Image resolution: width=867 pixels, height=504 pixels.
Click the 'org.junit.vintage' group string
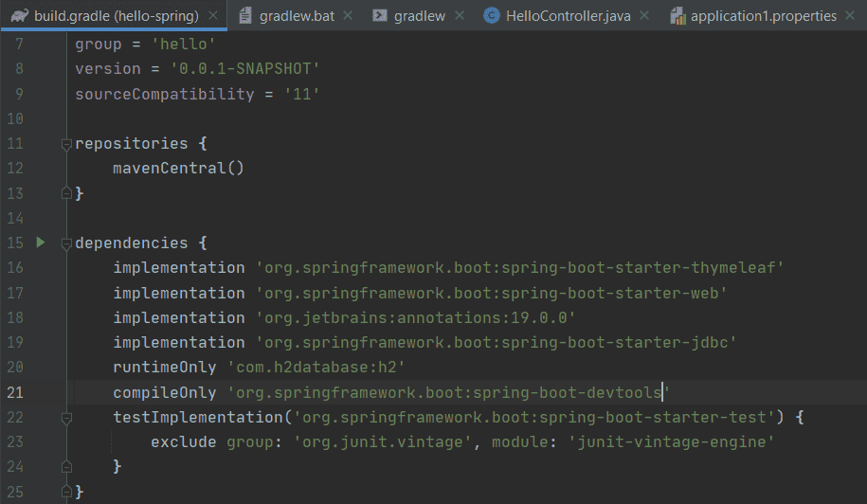382,442
